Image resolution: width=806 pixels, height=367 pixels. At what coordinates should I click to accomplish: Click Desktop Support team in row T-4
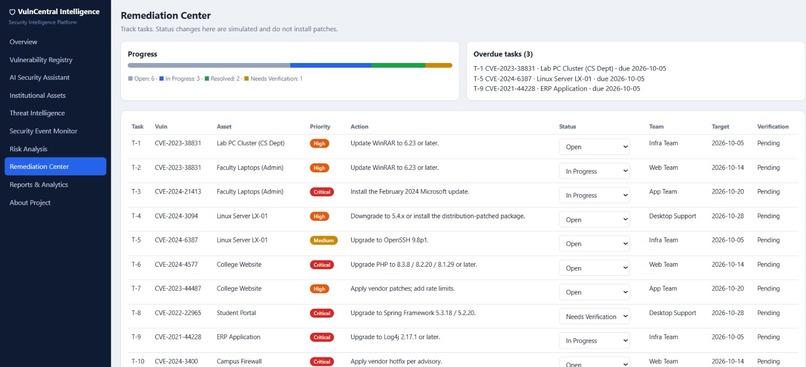[673, 216]
